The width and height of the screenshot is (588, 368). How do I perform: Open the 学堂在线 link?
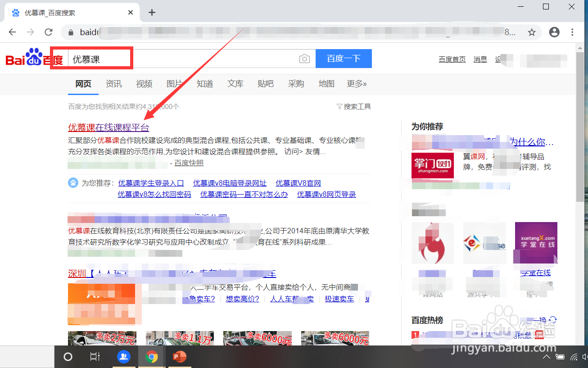click(536, 273)
